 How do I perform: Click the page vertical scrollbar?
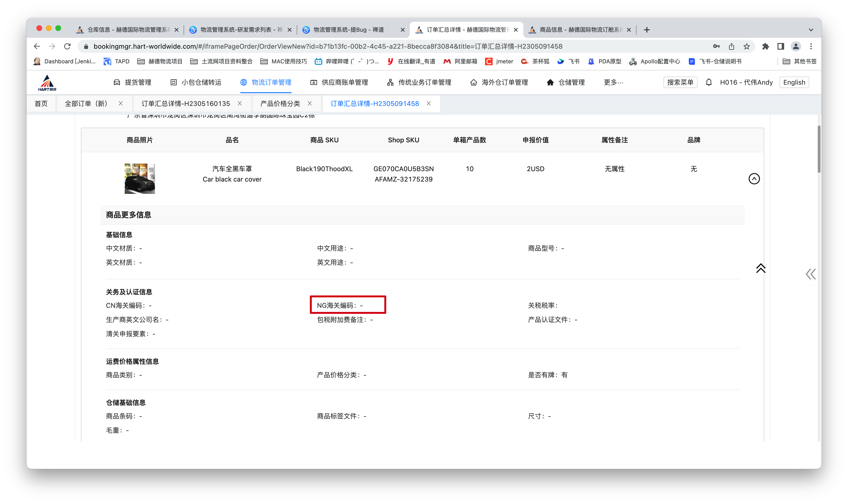(x=819, y=149)
